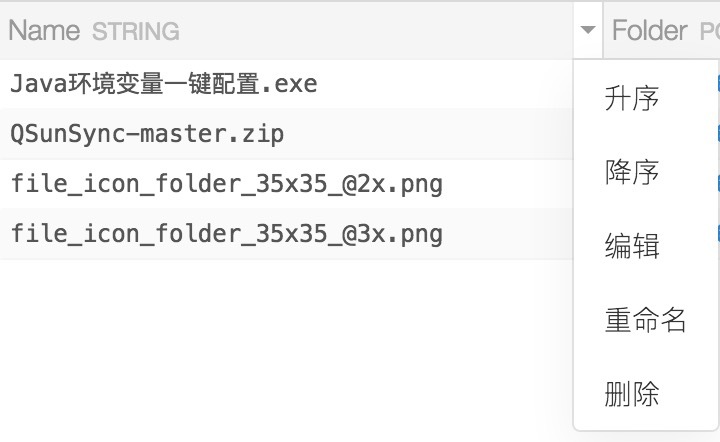Select 编辑 in the column menu
720x442 pixels.
[x=632, y=246]
